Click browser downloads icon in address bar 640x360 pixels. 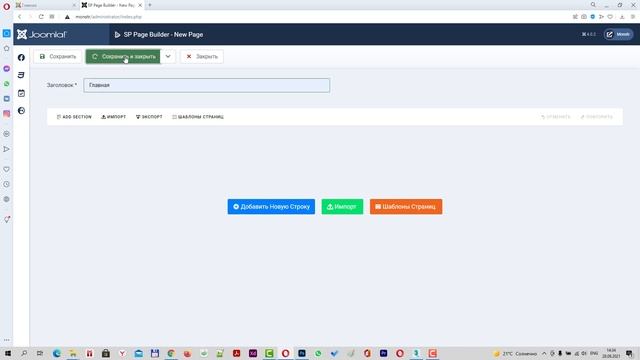(622, 17)
